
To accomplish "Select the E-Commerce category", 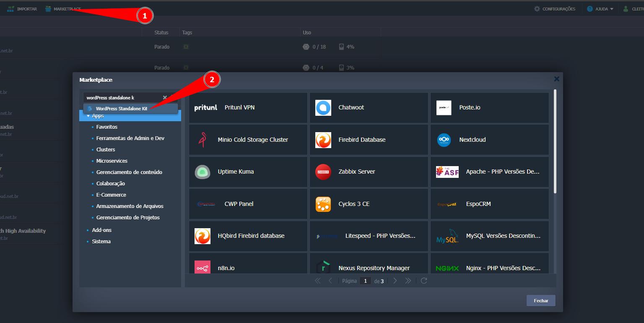I will 111,195.
